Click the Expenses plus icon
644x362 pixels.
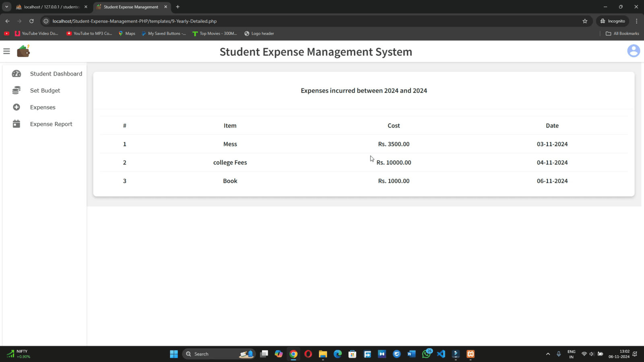(17, 107)
